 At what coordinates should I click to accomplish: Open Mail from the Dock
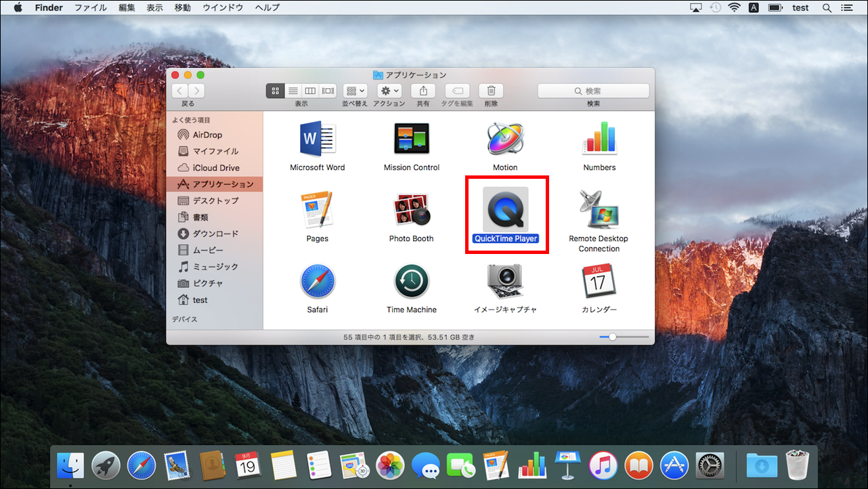tap(177, 465)
